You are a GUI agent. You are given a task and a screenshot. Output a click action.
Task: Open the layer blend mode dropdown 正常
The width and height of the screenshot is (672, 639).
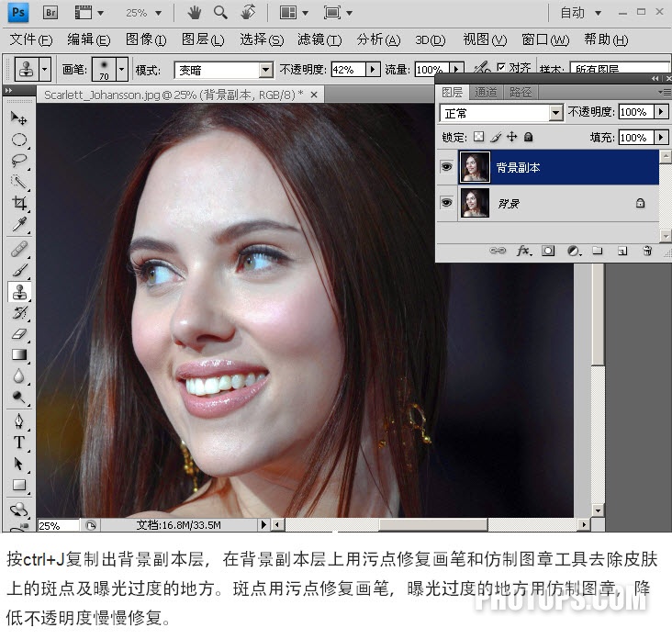pyautogui.click(x=501, y=113)
